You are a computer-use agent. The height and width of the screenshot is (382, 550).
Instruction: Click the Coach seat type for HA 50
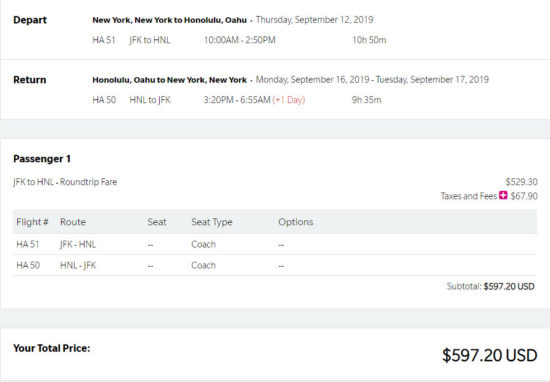click(203, 265)
